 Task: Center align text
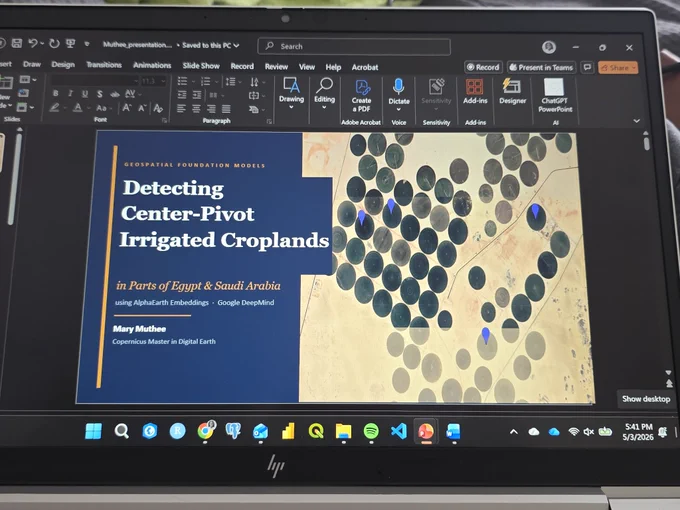196,108
